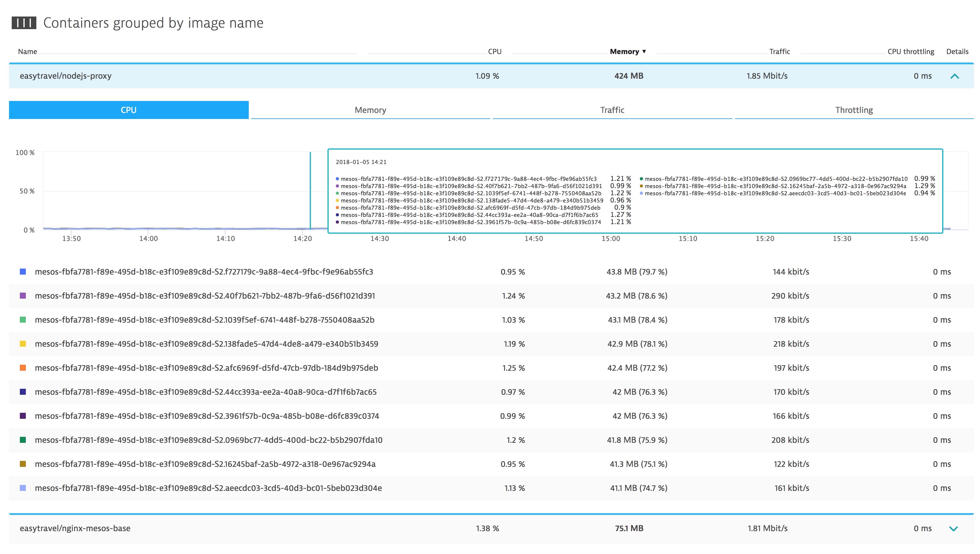Click the easytravel/nginx-mesos-base image name
Viewport: 980px width, 554px height.
(75, 528)
